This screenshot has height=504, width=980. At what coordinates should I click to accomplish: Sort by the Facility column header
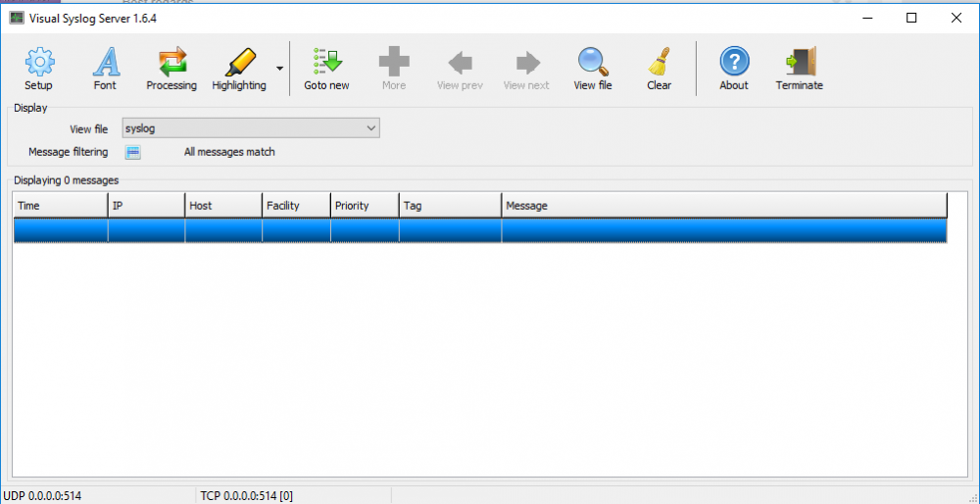coord(296,206)
